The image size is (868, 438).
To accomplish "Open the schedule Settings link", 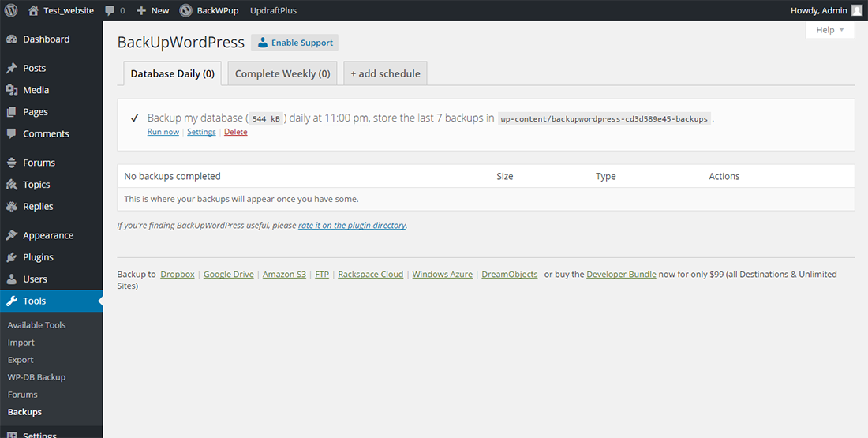I will coord(201,132).
